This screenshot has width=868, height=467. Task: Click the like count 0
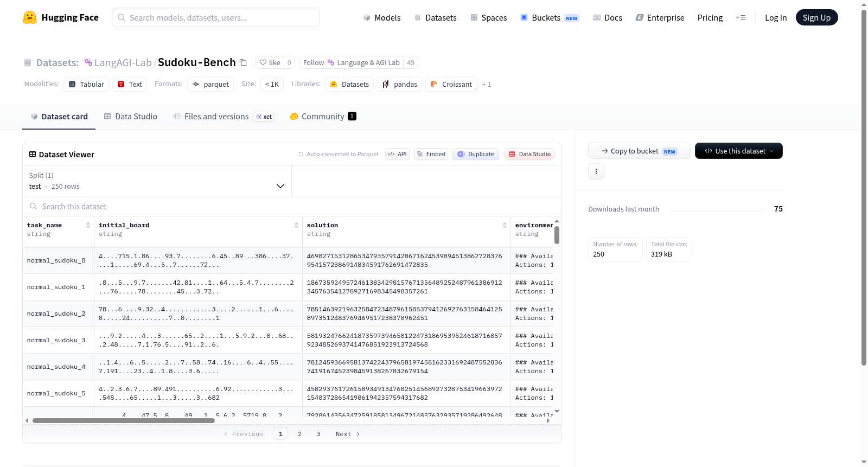tap(289, 63)
